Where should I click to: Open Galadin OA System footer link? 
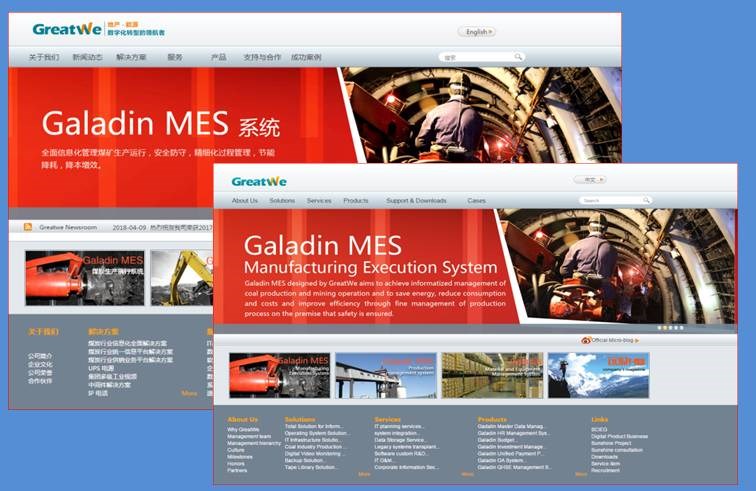[502, 460]
